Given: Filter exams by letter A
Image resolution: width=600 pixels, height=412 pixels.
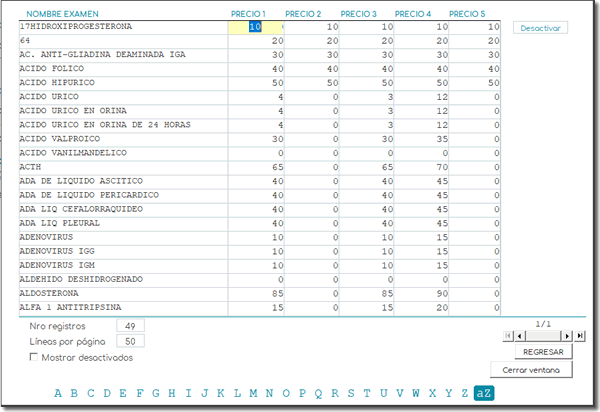Looking at the screenshot, I should click(x=58, y=393).
